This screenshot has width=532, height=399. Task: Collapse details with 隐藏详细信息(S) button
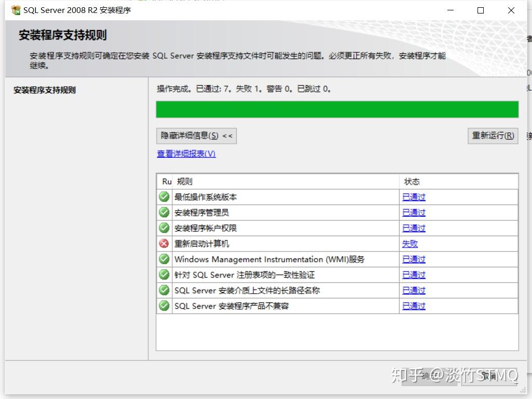(196, 136)
